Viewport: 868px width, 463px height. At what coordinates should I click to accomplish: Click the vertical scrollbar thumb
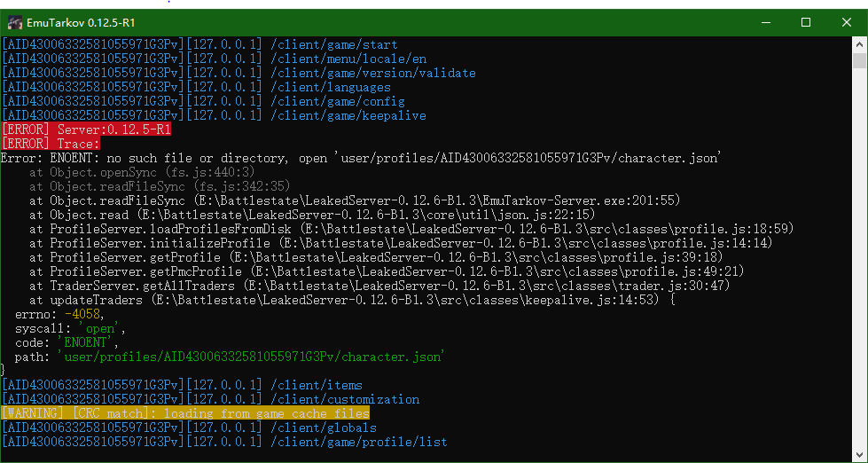click(x=859, y=59)
